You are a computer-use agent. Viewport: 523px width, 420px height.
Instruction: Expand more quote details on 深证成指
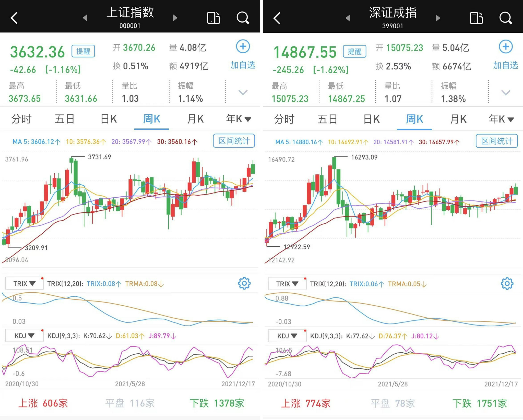[x=506, y=92]
